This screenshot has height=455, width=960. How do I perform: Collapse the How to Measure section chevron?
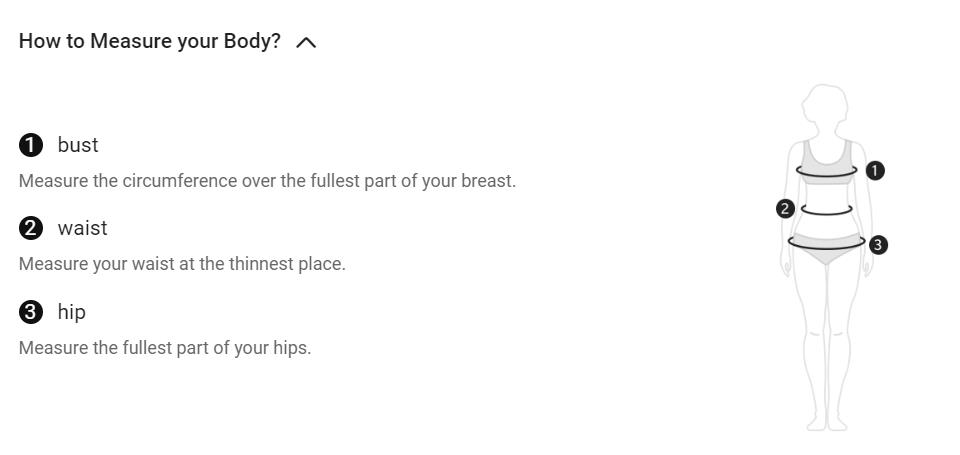307,42
